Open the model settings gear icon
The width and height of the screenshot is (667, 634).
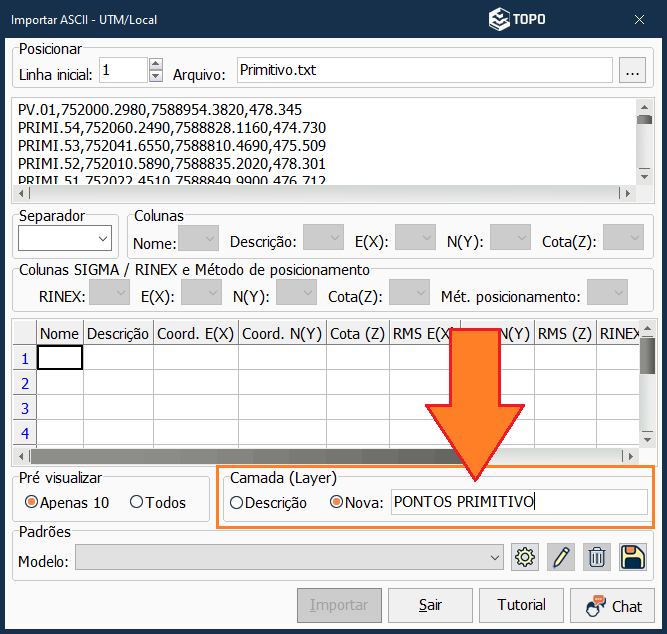click(525, 558)
